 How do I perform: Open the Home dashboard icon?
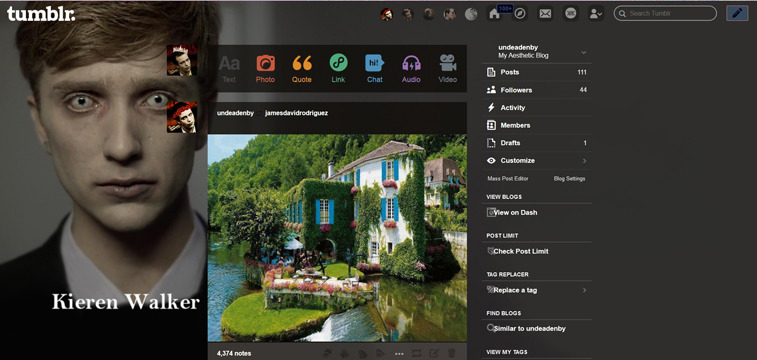pos(494,14)
